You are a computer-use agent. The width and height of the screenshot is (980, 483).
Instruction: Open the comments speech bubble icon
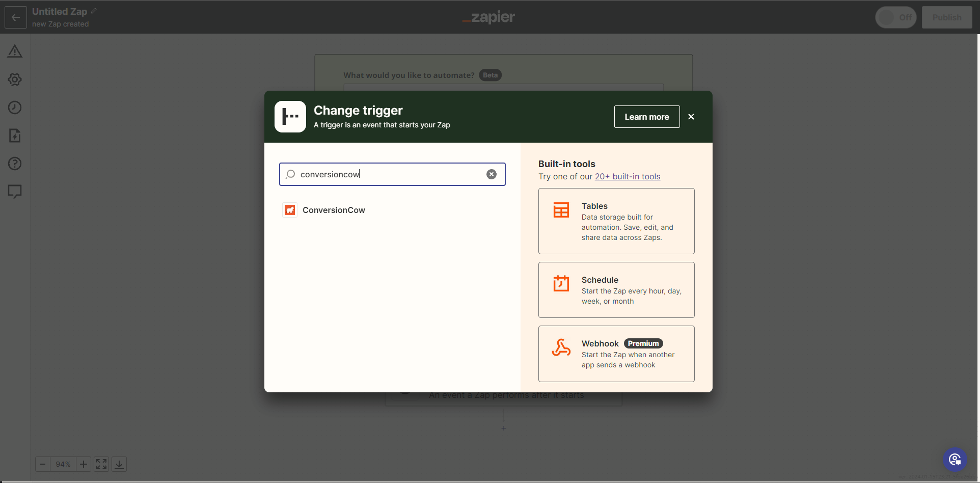[x=15, y=192]
